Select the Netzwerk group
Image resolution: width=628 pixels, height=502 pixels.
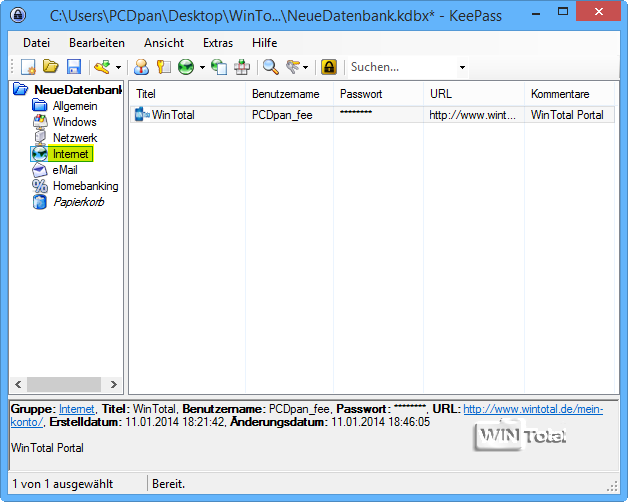point(75,138)
